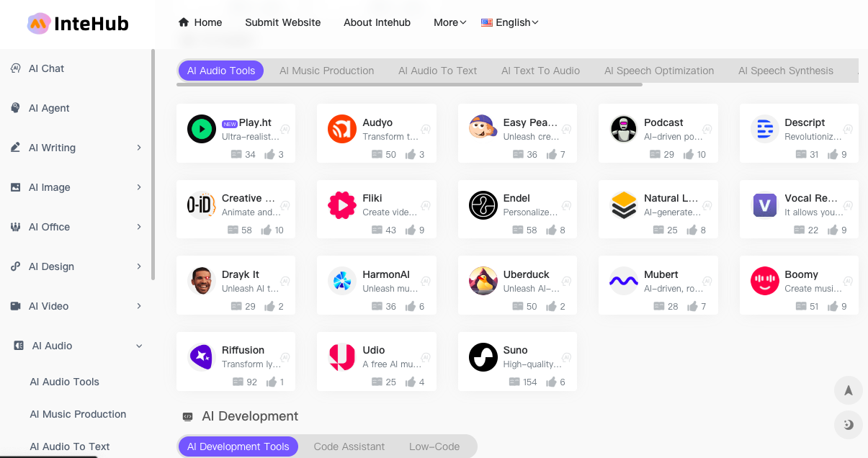Click the Podcast robot avatar icon
This screenshot has width=868, height=458.
624,130
